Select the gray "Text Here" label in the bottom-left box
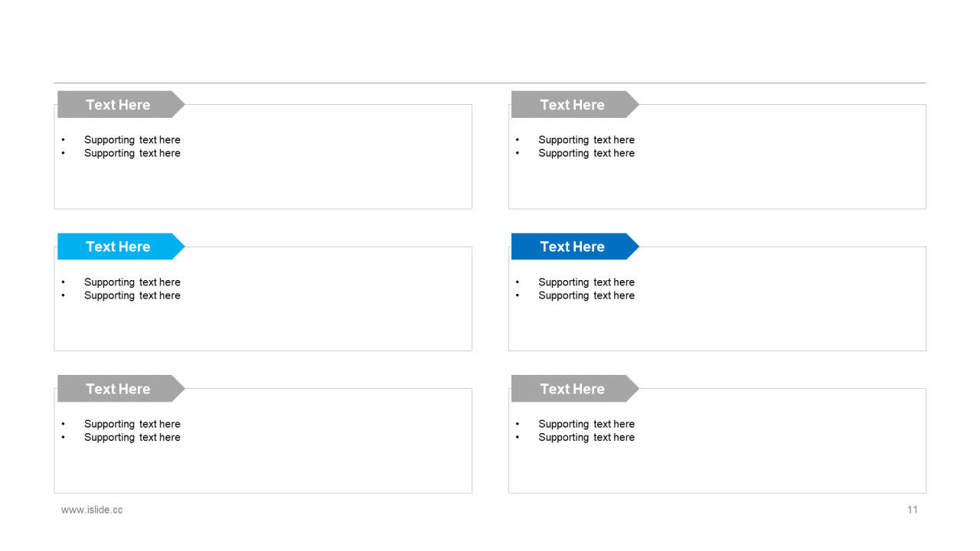This screenshot has width=980, height=551. coord(121,389)
